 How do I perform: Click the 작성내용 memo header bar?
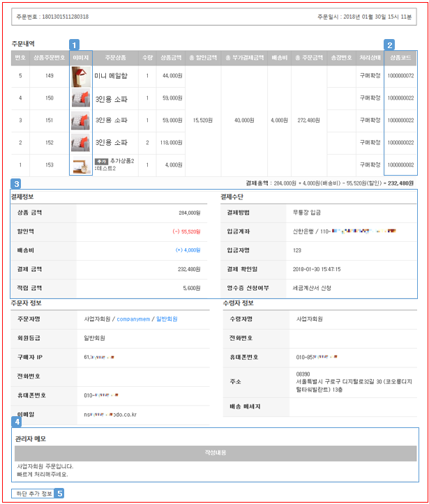(216, 453)
